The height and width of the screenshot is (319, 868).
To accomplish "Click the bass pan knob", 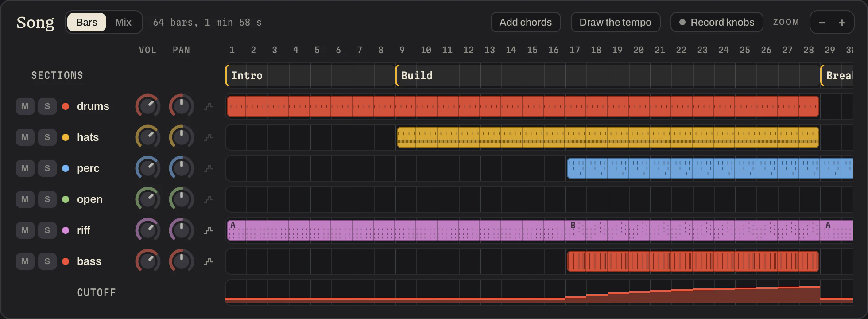I will pyautogui.click(x=181, y=261).
